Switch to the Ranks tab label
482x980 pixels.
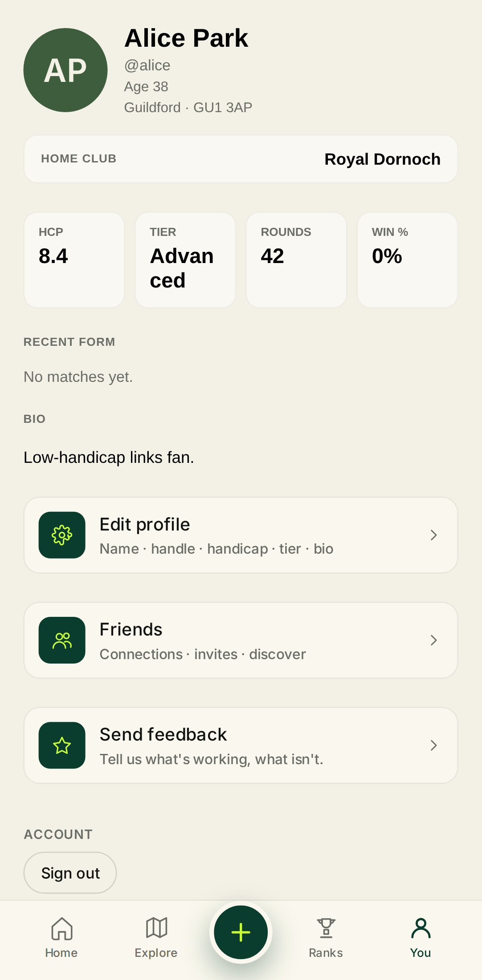pos(326,953)
